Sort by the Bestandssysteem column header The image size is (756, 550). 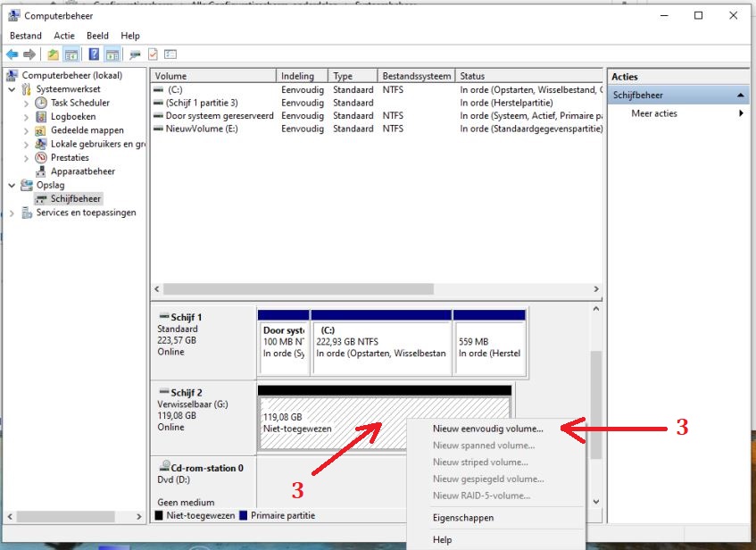(417, 76)
